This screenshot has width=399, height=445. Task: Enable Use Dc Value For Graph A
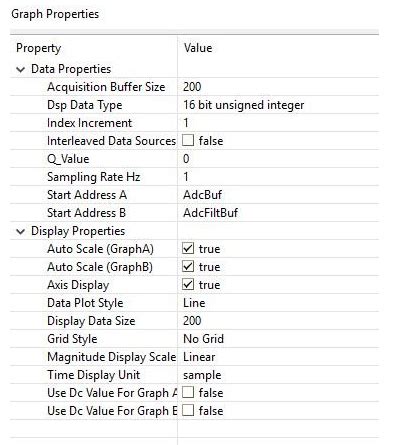point(188,393)
